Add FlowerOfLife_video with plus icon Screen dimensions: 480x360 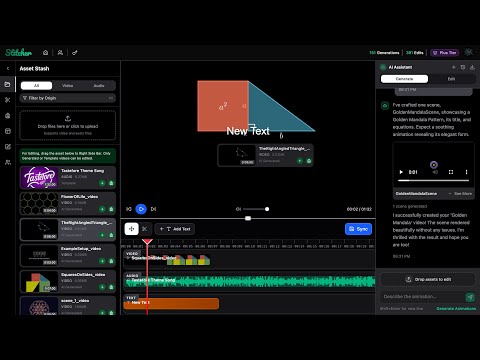click(x=102, y=209)
